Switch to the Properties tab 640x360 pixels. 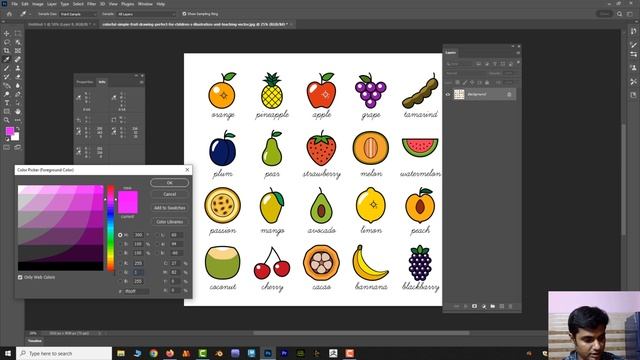pyautogui.click(x=85, y=82)
